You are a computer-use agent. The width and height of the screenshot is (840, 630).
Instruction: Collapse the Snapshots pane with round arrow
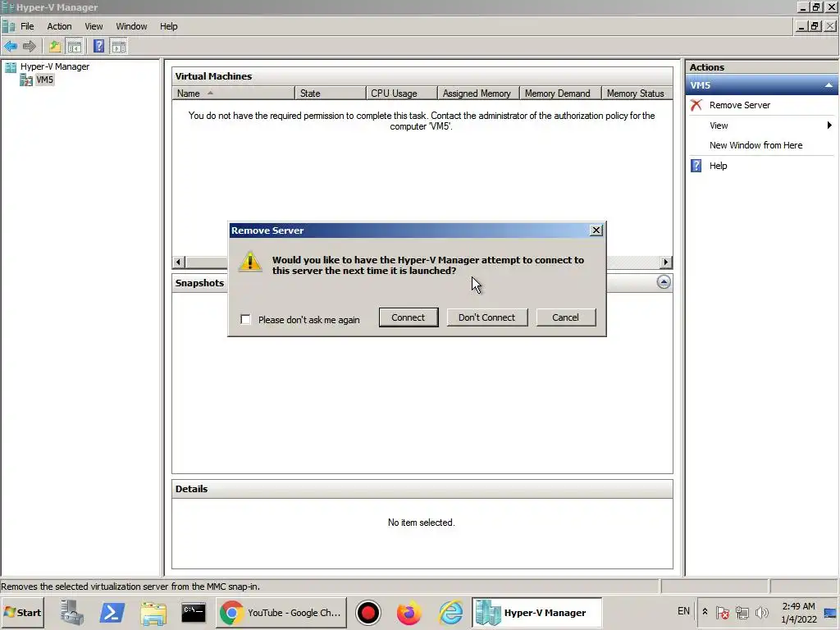(x=663, y=282)
